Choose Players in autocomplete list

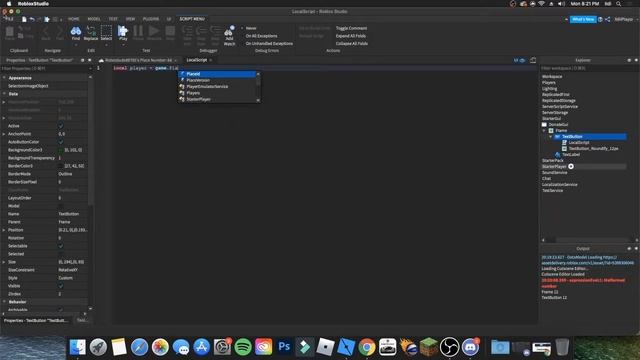point(217,93)
